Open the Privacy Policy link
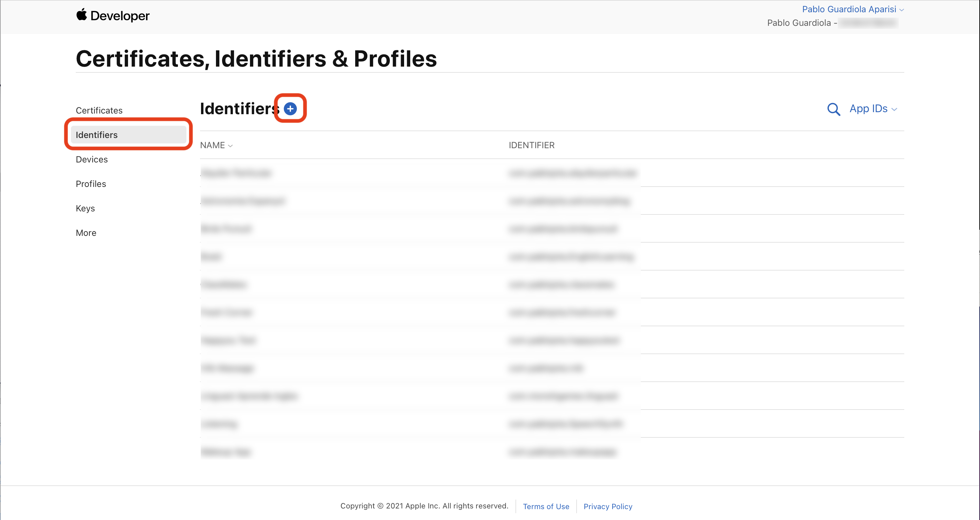The image size is (980, 520). [x=607, y=506]
